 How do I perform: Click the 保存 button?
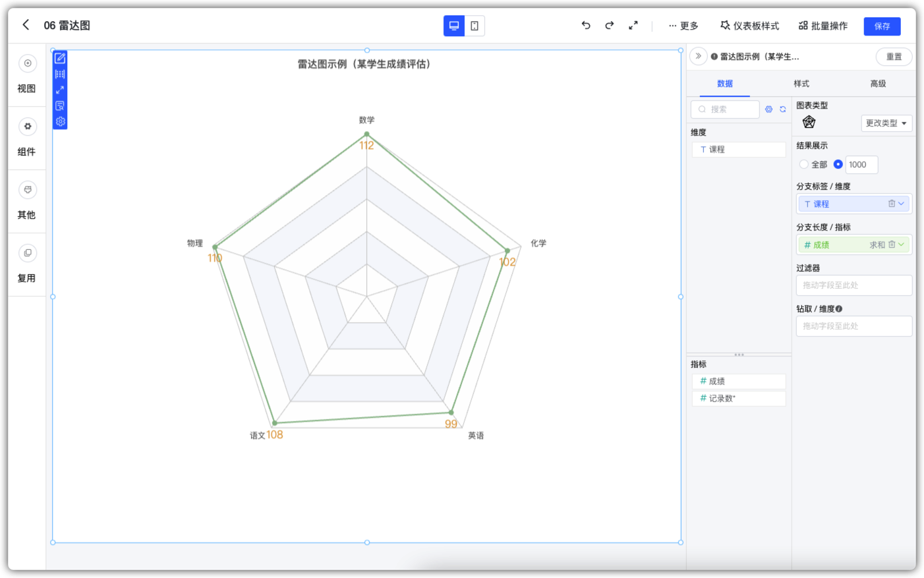point(882,26)
